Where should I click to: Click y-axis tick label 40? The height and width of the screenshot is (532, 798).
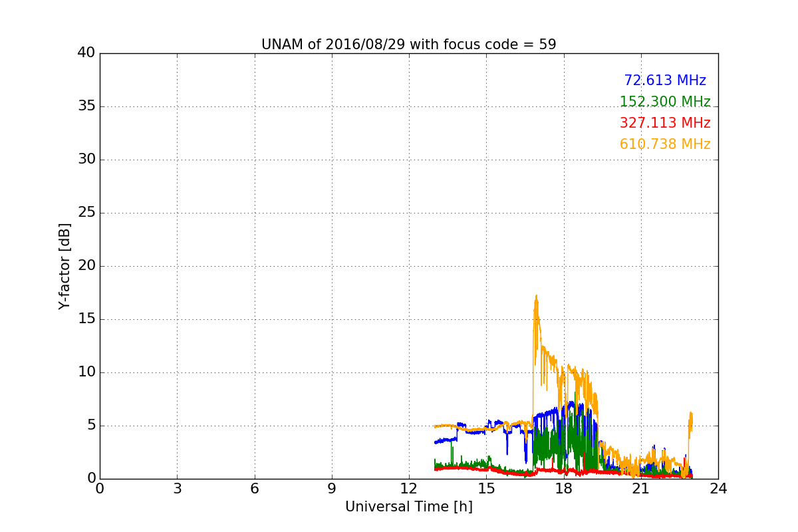[x=86, y=53]
